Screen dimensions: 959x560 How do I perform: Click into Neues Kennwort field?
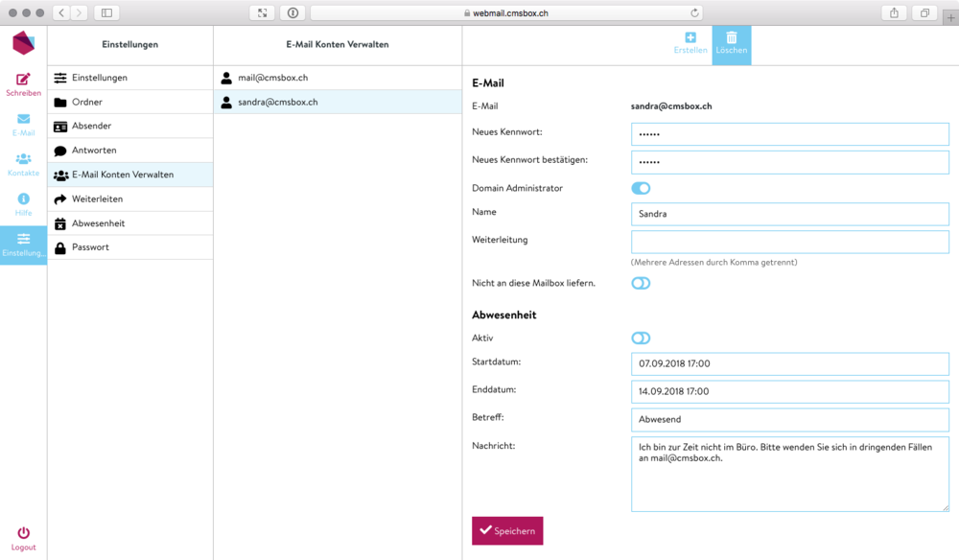(x=789, y=134)
